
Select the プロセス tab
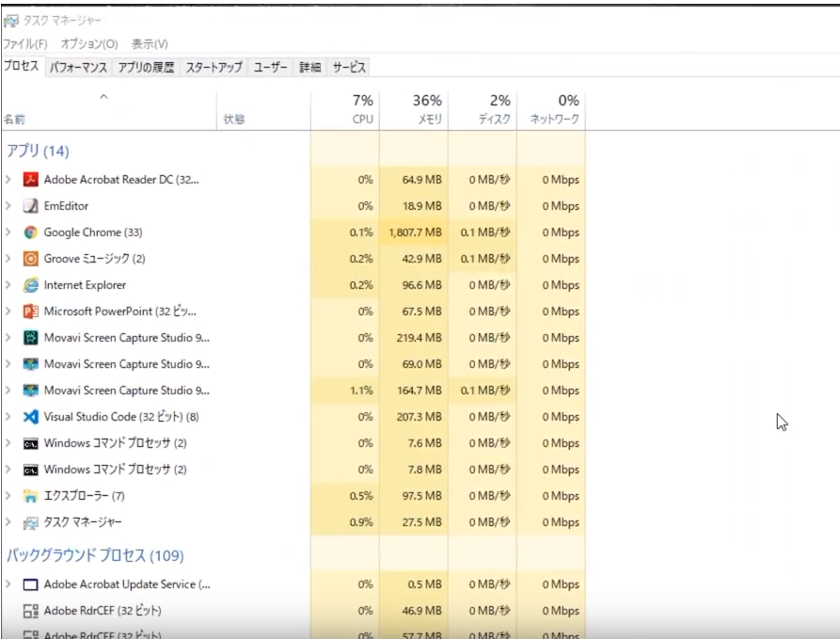(x=22, y=67)
